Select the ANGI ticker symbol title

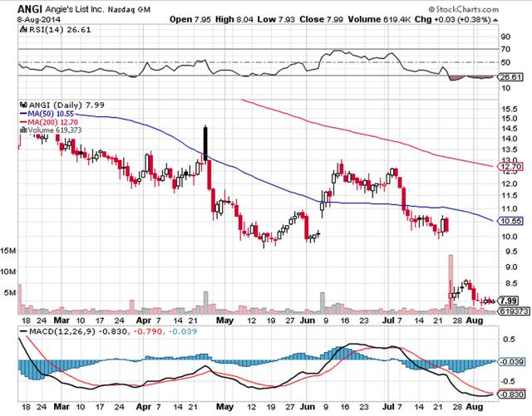click(x=30, y=9)
